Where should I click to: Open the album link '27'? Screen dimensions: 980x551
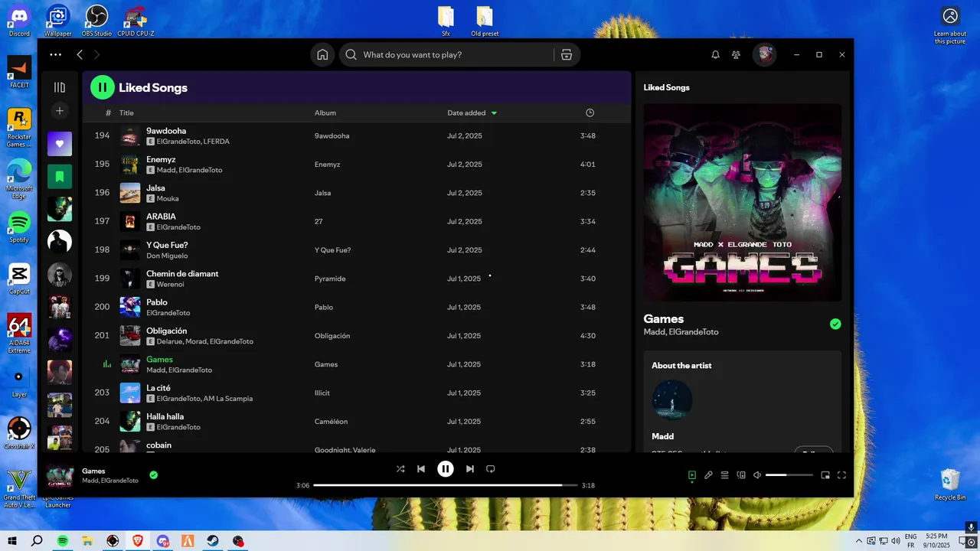pos(318,221)
